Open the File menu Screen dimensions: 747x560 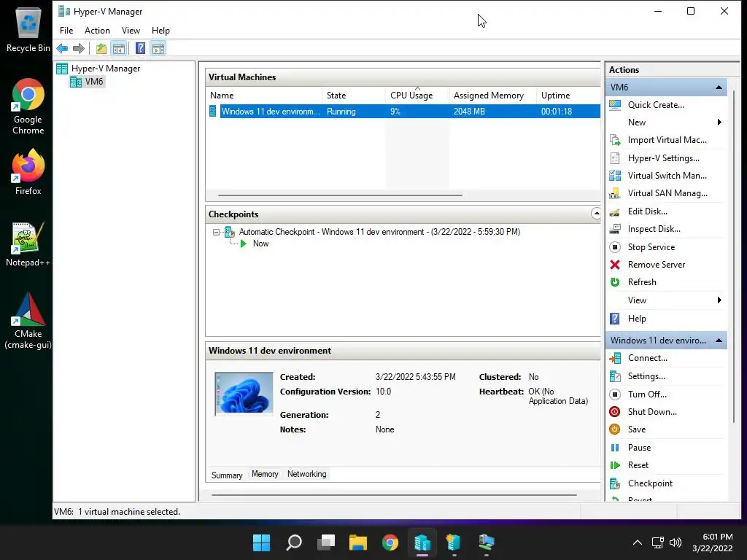(66, 31)
